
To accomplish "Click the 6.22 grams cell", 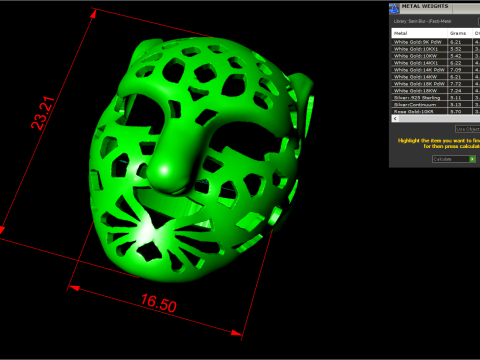I will tap(460, 63).
